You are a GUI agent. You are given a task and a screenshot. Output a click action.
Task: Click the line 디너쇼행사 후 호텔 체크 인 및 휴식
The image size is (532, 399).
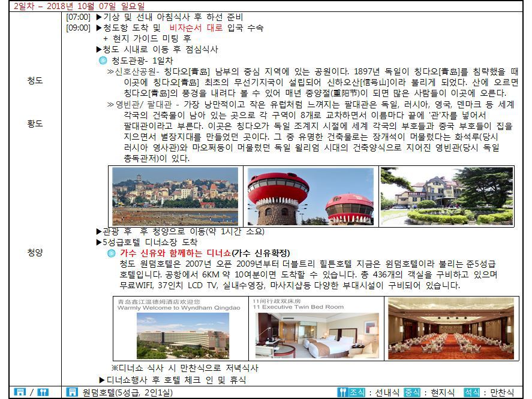pyautogui.click(x=172, y=380)
